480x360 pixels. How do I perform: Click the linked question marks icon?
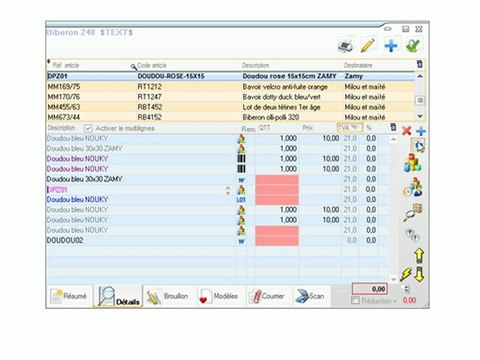point(412,235)
